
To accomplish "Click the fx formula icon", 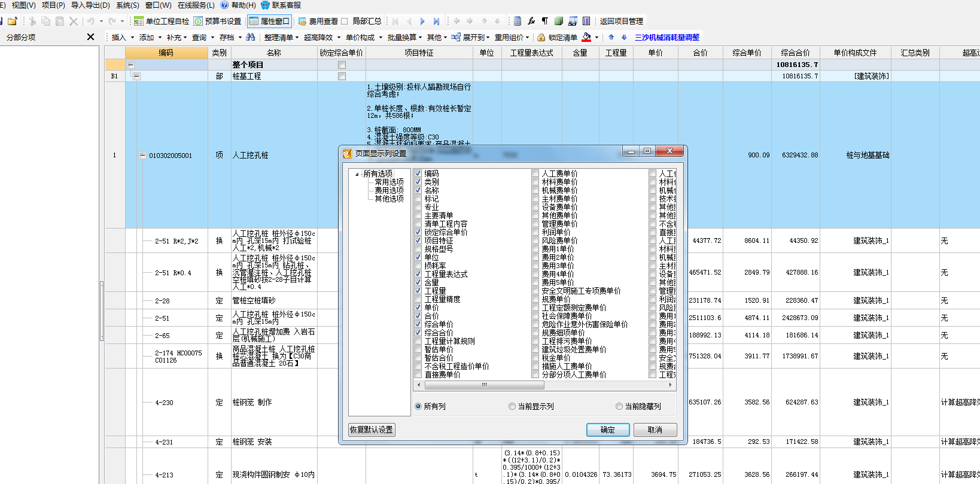I will click(531, 21).
